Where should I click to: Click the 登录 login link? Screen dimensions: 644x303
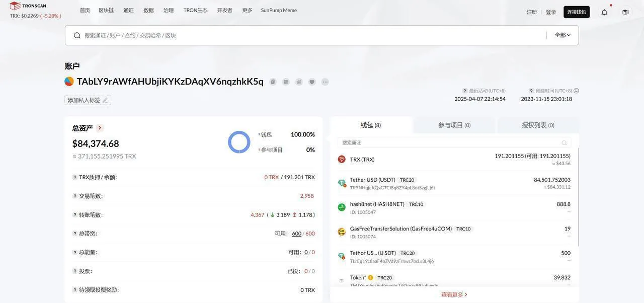coord(551,12)
